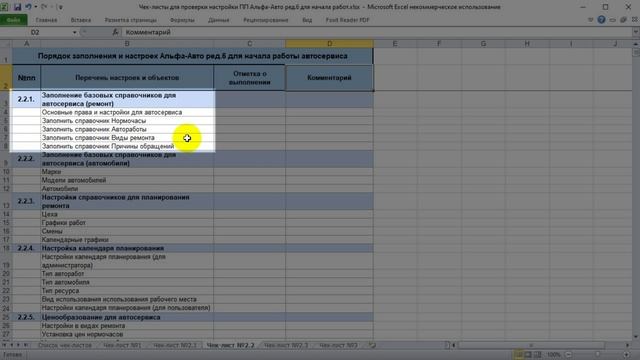This screenshot has width=640, height=360.
Task: Click cell Основные права и настройки для автосервиса
Action: (127, 112)
